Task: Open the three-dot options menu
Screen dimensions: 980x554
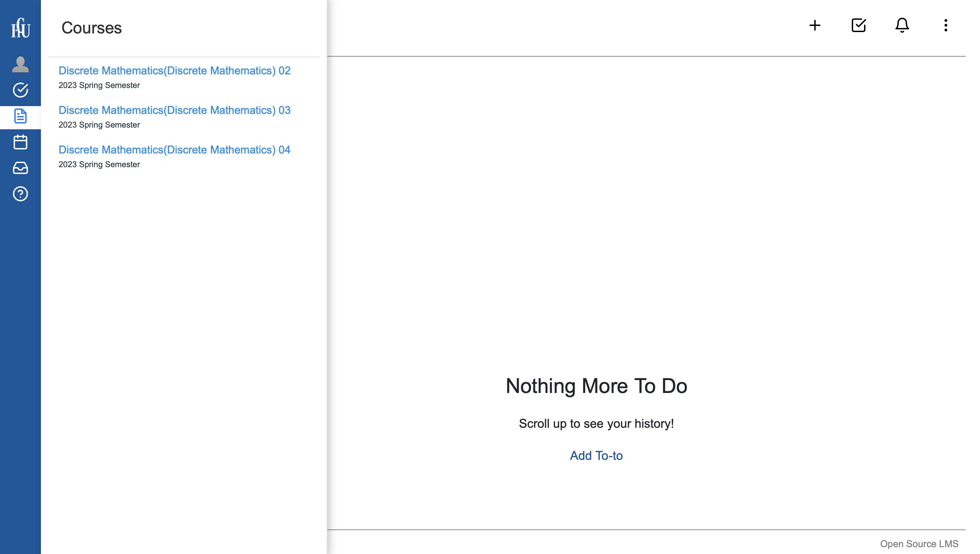Action: pyautogui.click(x=945, y=26)
